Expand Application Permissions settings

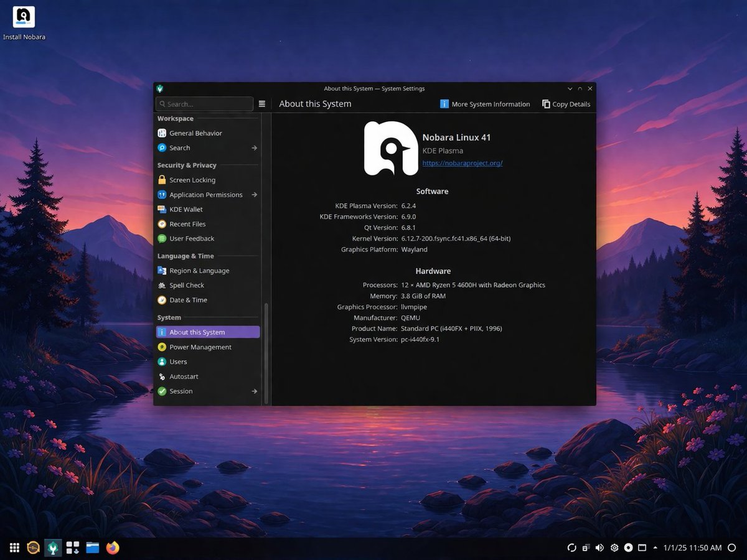(x=208, y=195)
